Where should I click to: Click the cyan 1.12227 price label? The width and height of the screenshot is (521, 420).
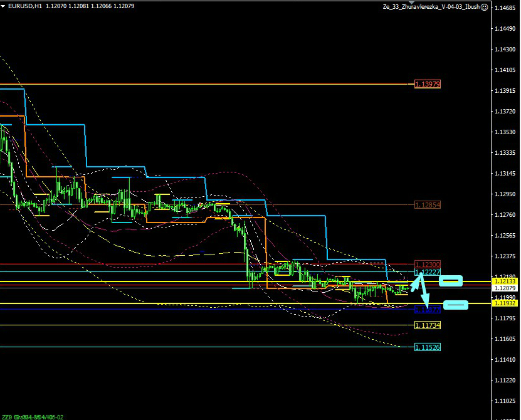tap(428, 273)
